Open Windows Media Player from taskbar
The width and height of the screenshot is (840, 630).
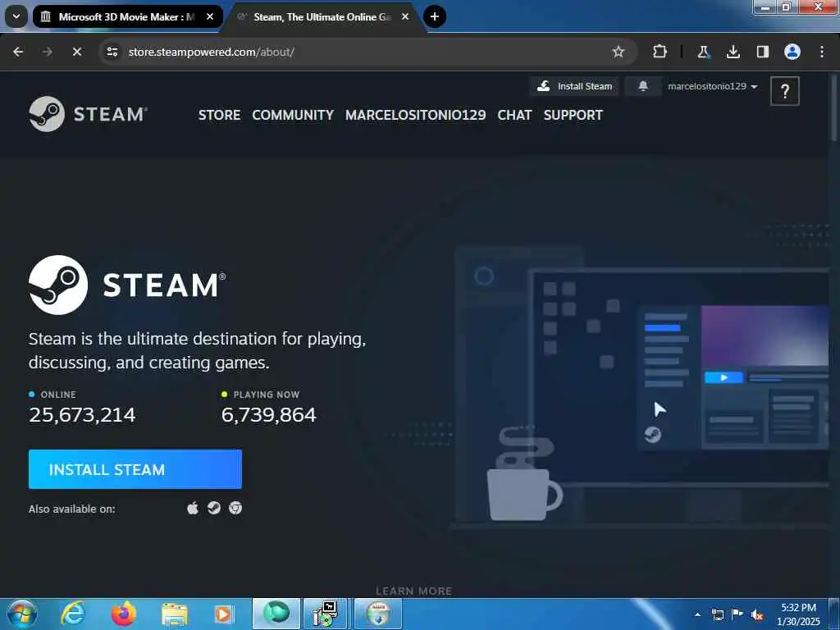tap(224, 614)
